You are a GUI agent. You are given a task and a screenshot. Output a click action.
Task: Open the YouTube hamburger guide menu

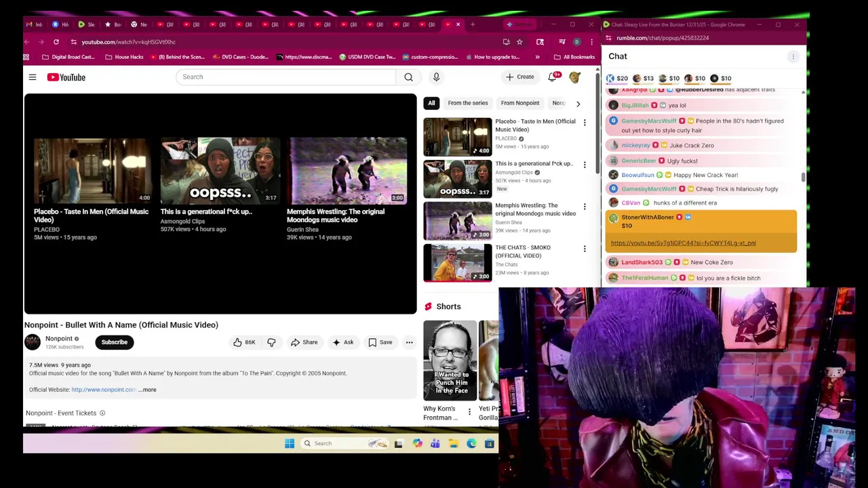(x=32, y=77)
